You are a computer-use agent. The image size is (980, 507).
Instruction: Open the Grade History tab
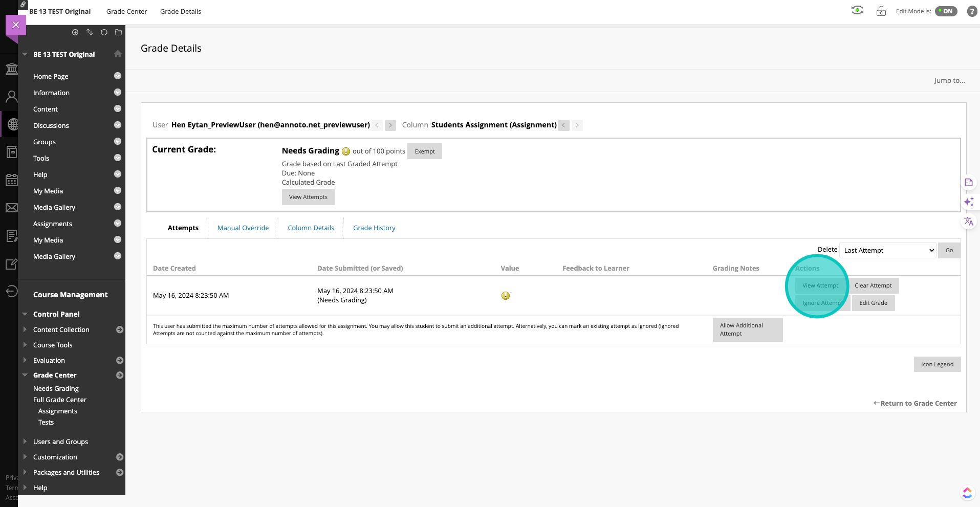coord(374,228)
